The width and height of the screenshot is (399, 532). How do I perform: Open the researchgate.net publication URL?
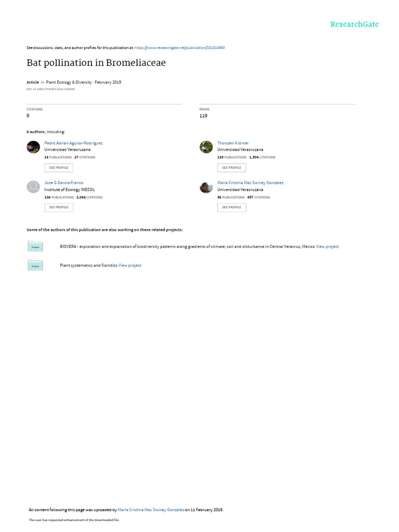(179, 48)
